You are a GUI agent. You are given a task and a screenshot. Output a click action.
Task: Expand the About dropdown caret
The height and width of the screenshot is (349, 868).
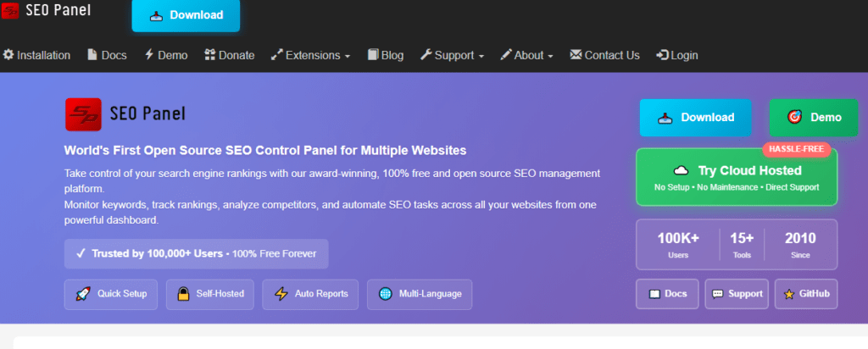[x=550, y=57]
